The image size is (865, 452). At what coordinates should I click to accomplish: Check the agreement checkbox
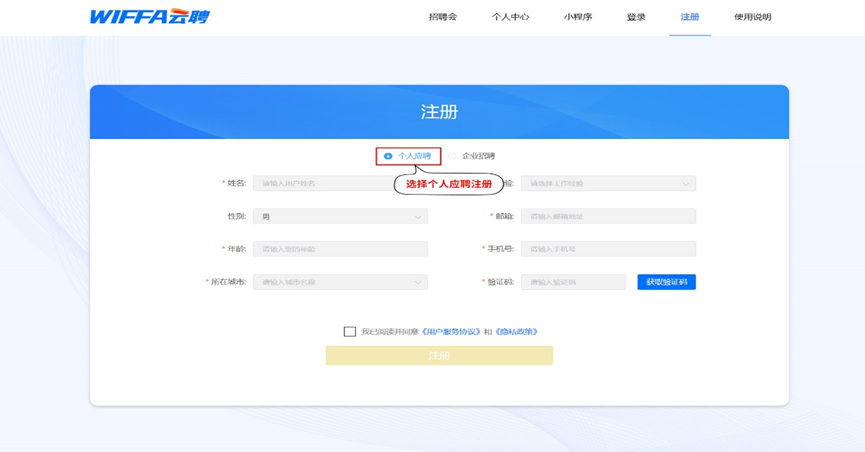pyautogui.click(x=349, y=332)
